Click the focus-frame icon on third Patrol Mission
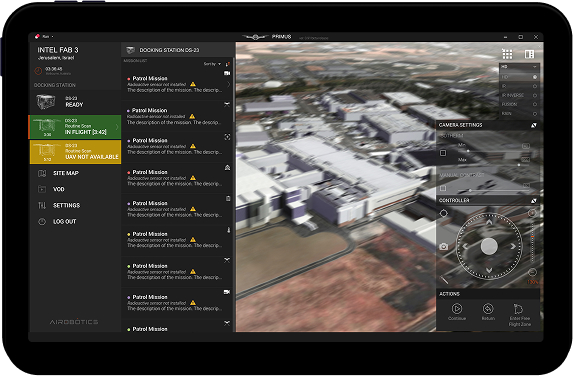The width and height of the screenshot is (573, 376). click(x=227, y=137)
